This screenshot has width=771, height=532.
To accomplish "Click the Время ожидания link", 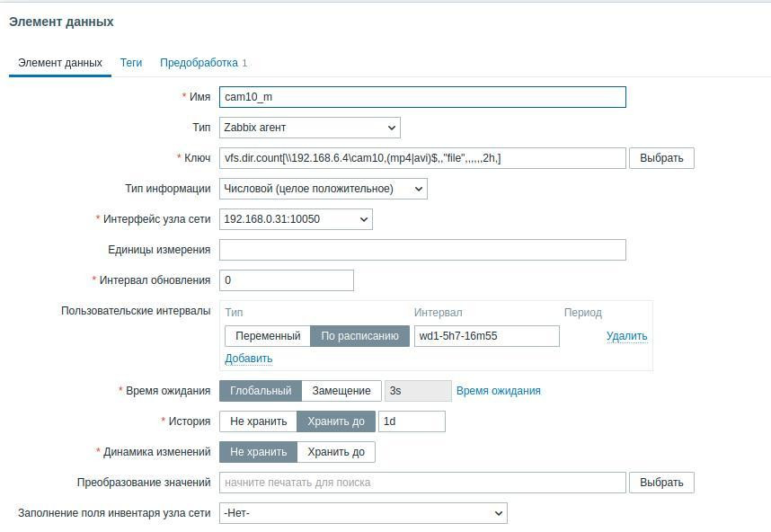I will tap(499, 391).
